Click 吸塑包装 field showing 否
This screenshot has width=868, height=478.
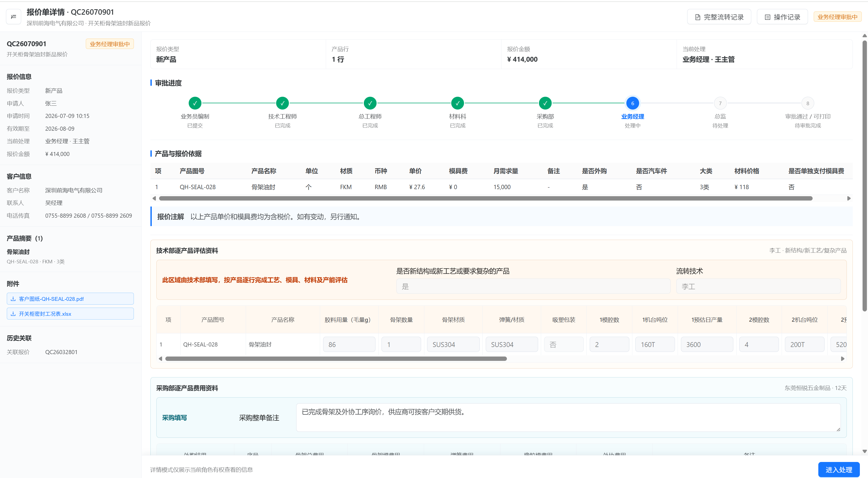tap(564, 344)
